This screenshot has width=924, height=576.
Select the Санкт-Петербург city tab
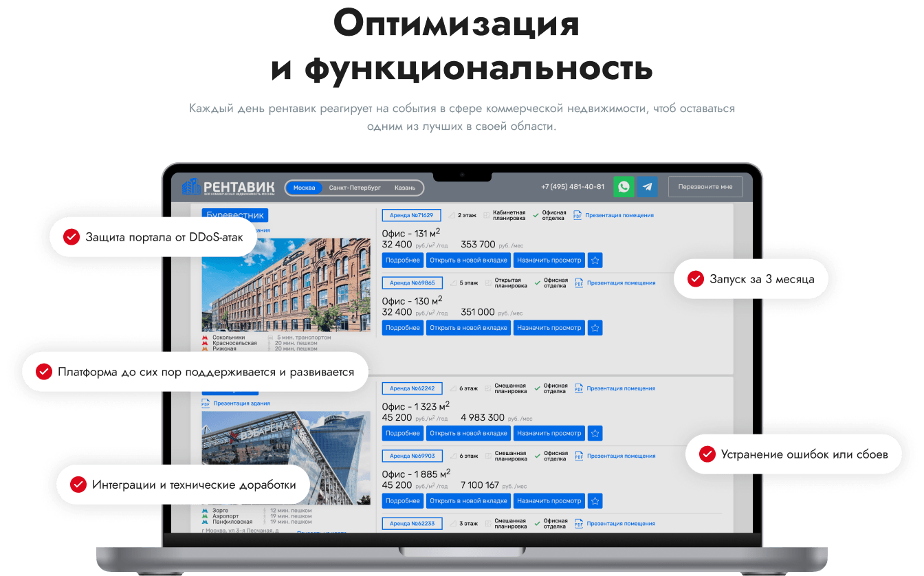(x=355, y=188)
